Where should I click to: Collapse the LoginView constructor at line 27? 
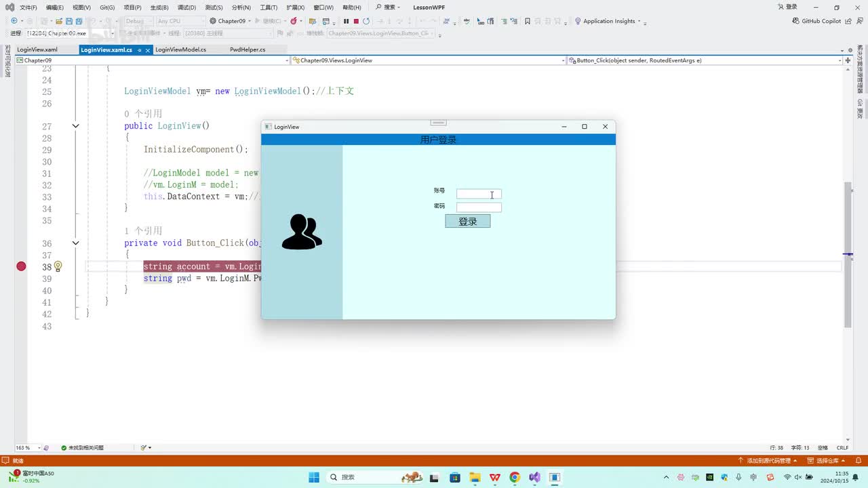pyautogui.click(x=75, y=126)
